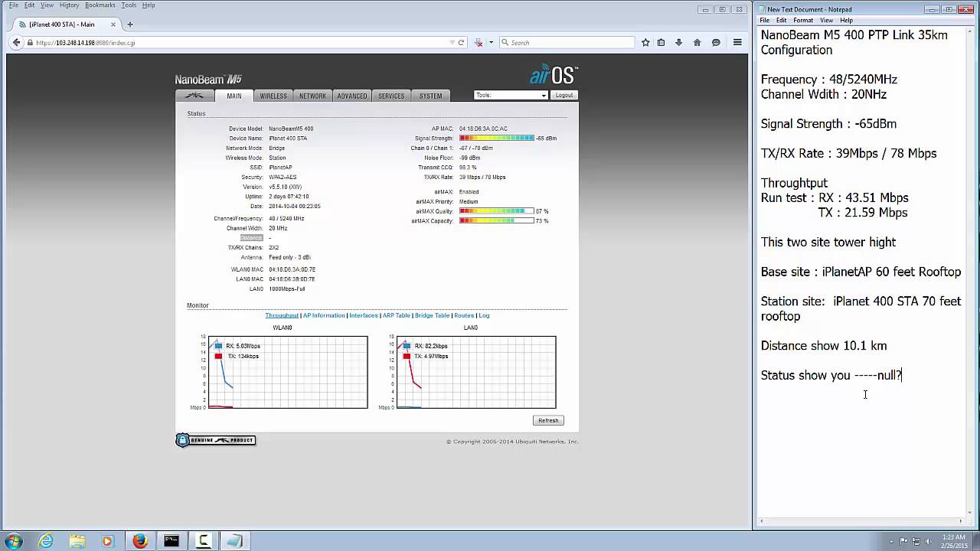Open the ADVANCED tab
The height and width of the screenshot is (551, 980).
(x=352, y=96)
